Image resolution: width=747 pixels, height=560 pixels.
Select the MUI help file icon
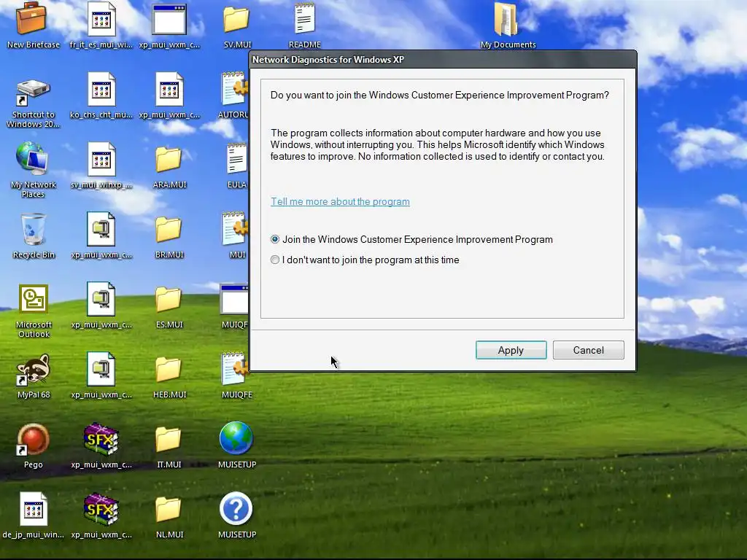pyautogui.click(x=236, y=229)
